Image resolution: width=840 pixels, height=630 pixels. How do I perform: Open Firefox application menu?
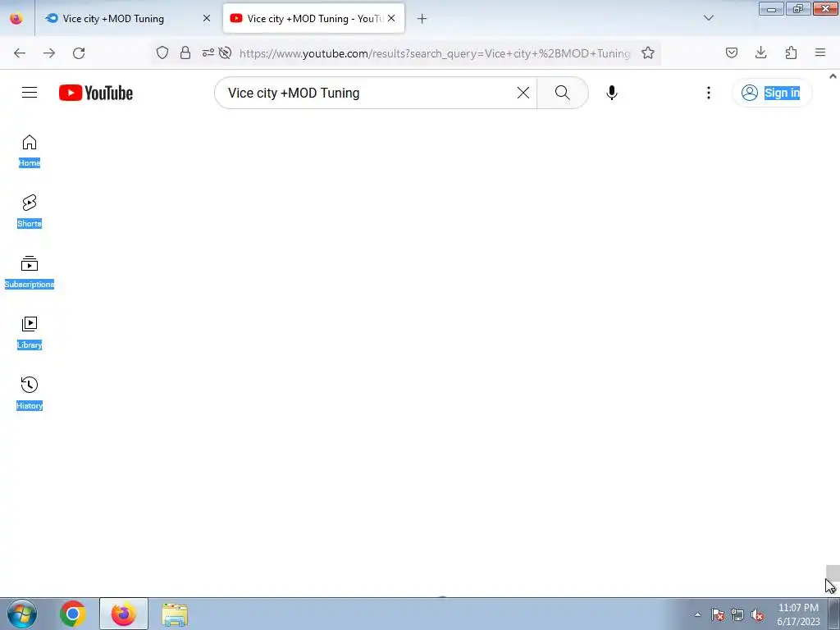tap(820, 52)
